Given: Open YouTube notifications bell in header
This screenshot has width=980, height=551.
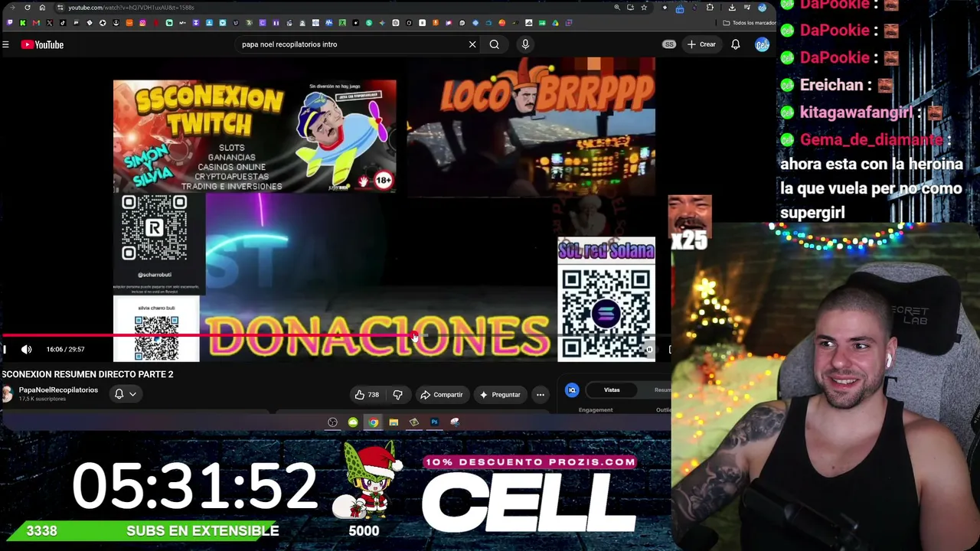Looking at the screenshot, I should pyautogui.click(x=736, y=44).
